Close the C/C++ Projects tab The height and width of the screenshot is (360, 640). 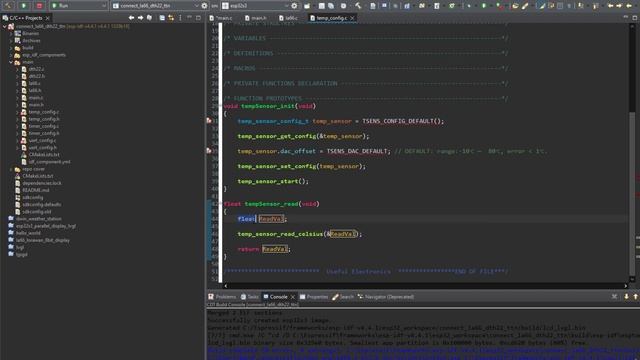point(47,18)
